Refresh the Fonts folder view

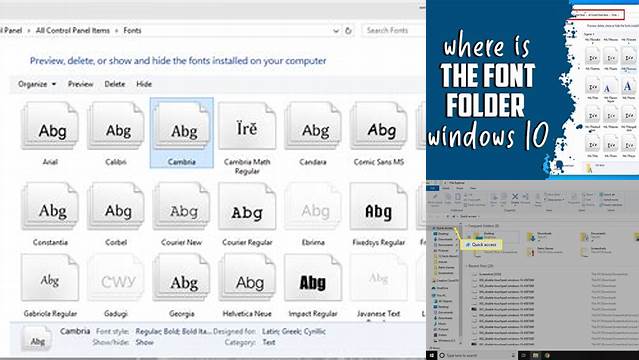point(348,31)
